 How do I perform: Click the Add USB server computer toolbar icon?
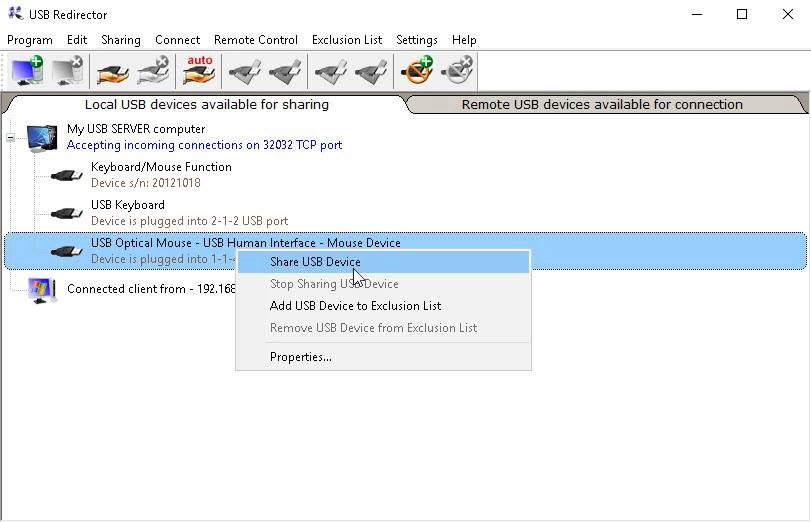pos(27,70)
